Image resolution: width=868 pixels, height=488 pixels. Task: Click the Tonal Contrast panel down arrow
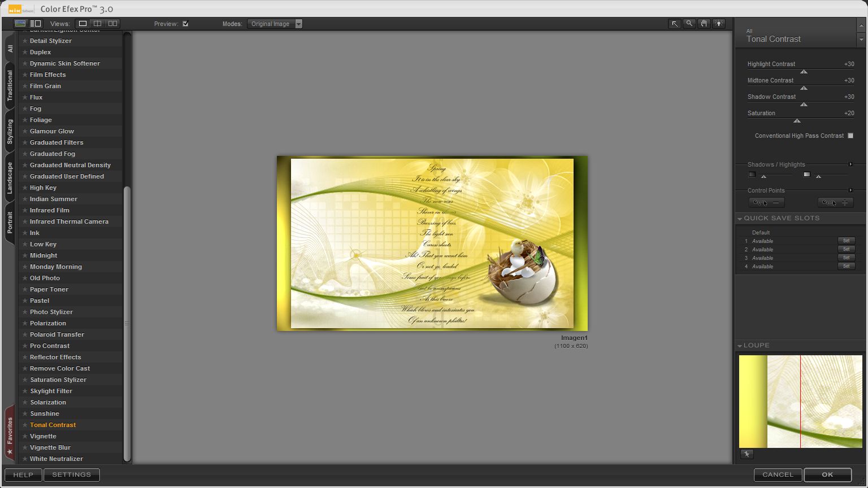pos(861,40)
